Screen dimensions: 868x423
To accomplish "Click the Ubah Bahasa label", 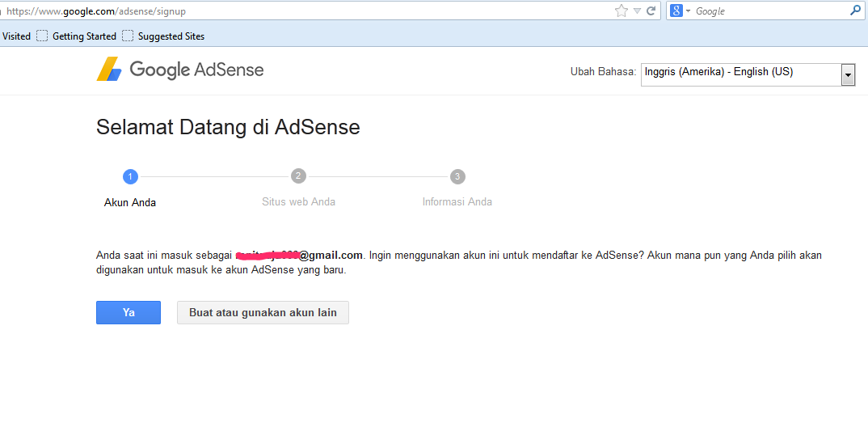I will (604, 72).
